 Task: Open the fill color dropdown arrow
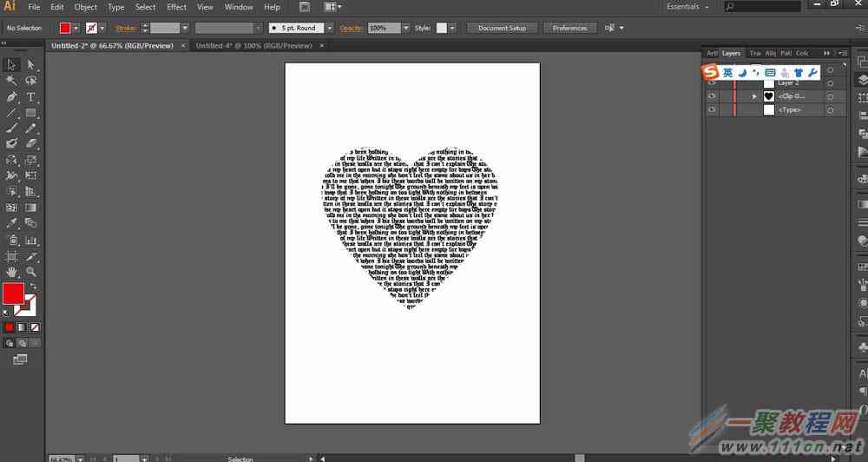tap(76, 28)
